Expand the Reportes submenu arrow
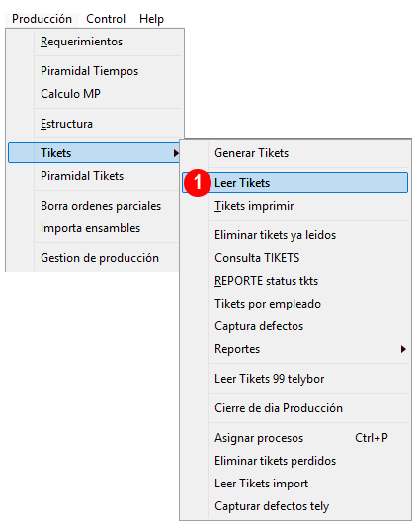The height and width of the screenshot is (530, 420). coord(403,349)
